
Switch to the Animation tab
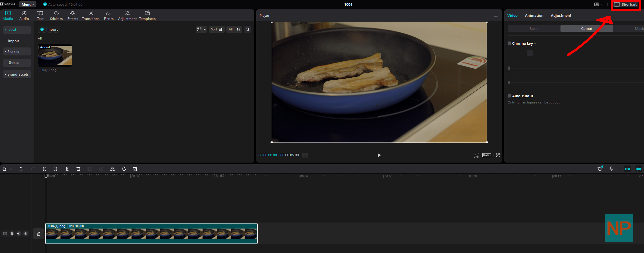534,15
